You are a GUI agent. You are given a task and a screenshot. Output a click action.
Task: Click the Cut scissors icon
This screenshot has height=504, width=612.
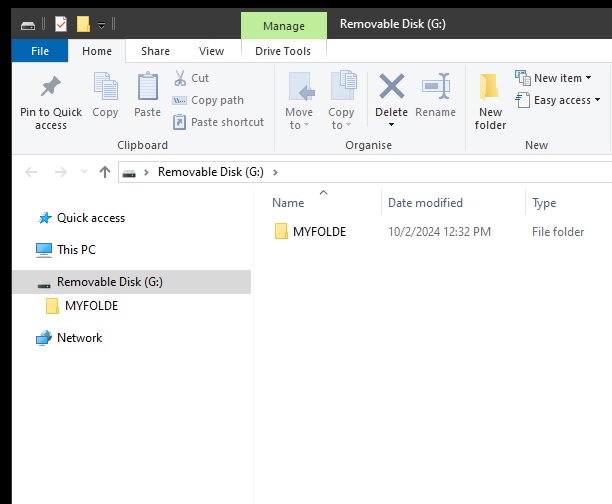[x=180, y=78]
